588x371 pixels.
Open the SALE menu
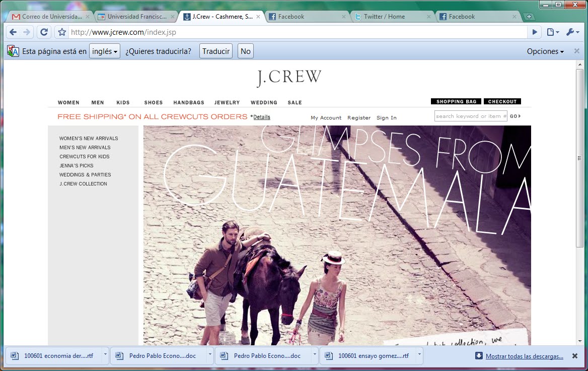pyautogui.click(x=295, y=102)
